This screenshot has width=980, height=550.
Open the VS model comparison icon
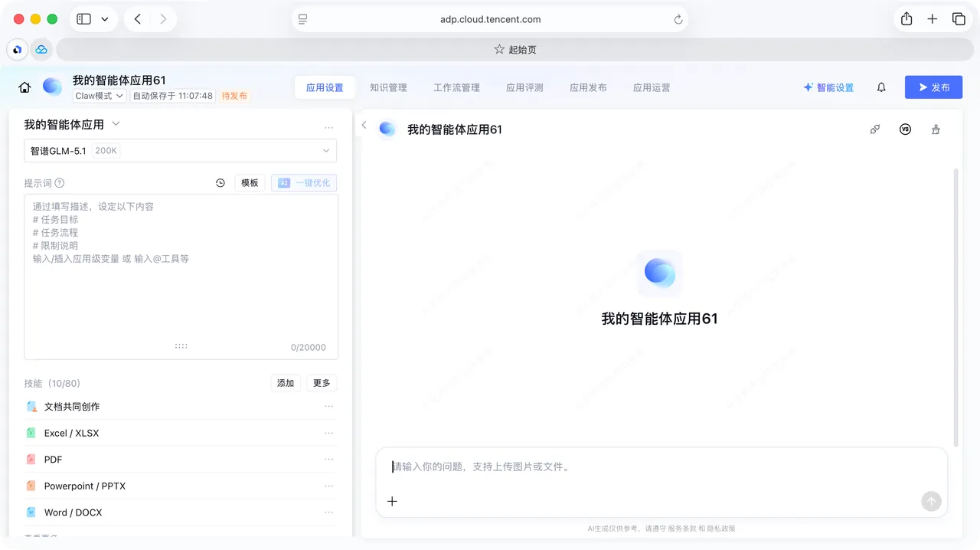point(906,129)
